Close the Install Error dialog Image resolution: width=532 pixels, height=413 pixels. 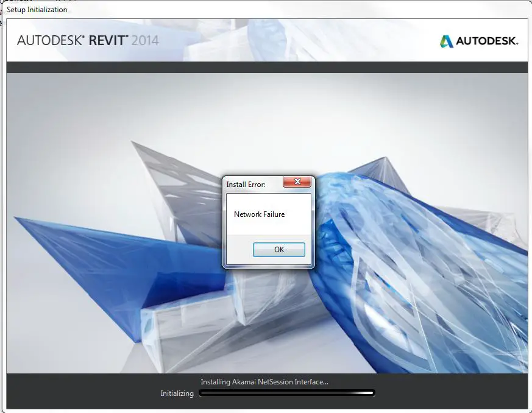297,182
